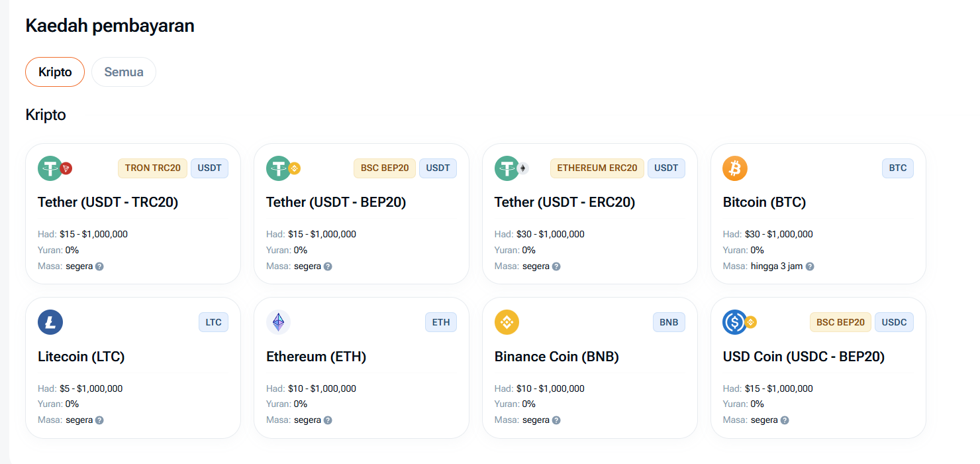Switch to the Semua tab
980x464 pixels.
click(124, 72)
